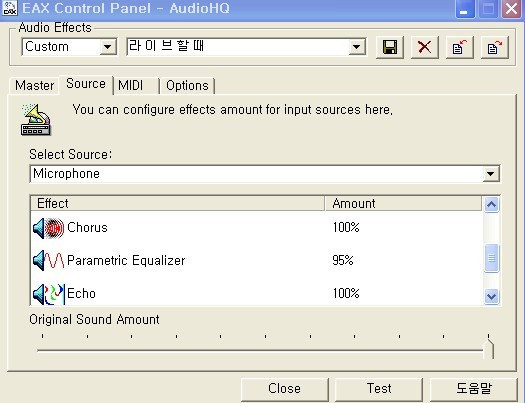Select the Source tab
The height and width of the screenshot is (403, 525).
click(86, 84)
